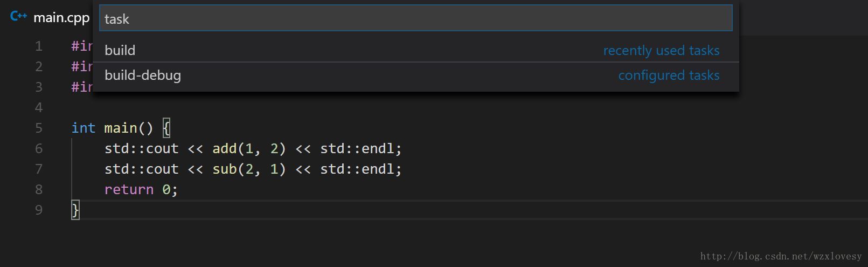Viewport: 868px width, 267px height.
Task: Click the "return" keyword on line 8
Action: click(129, 189)
